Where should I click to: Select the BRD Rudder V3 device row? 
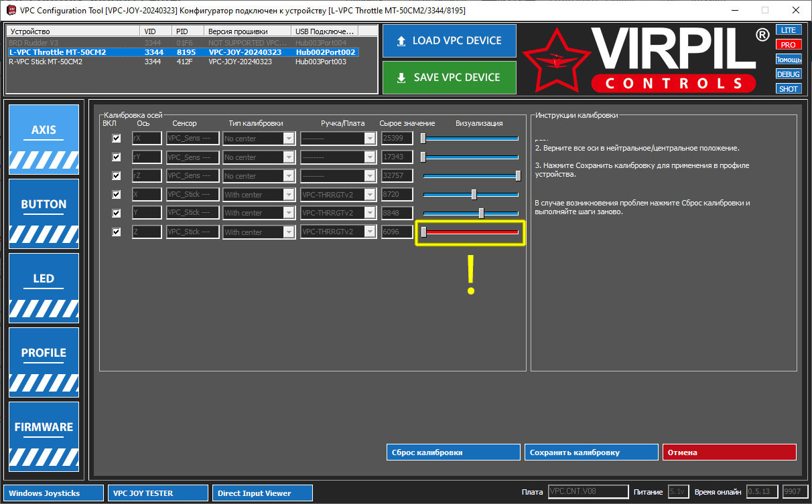pos(183,43)
